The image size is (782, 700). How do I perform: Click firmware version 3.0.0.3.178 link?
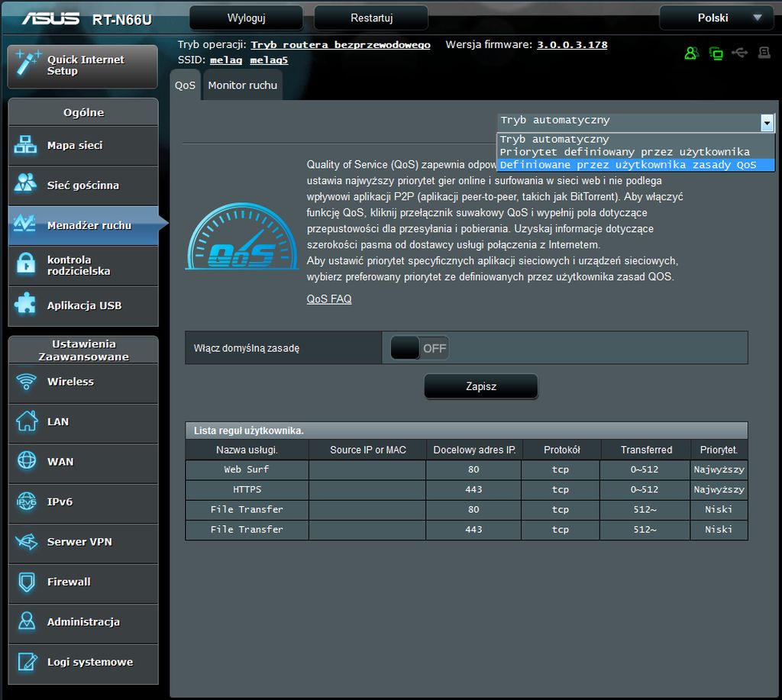click(x=572, y=45)
